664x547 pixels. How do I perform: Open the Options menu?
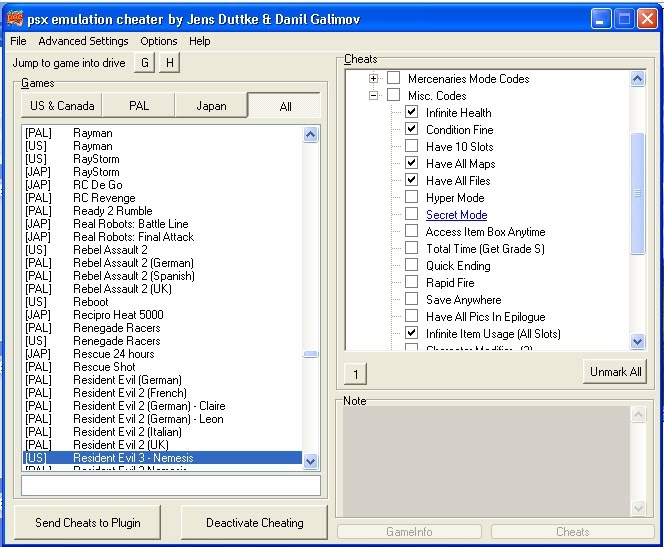point(159,41)
